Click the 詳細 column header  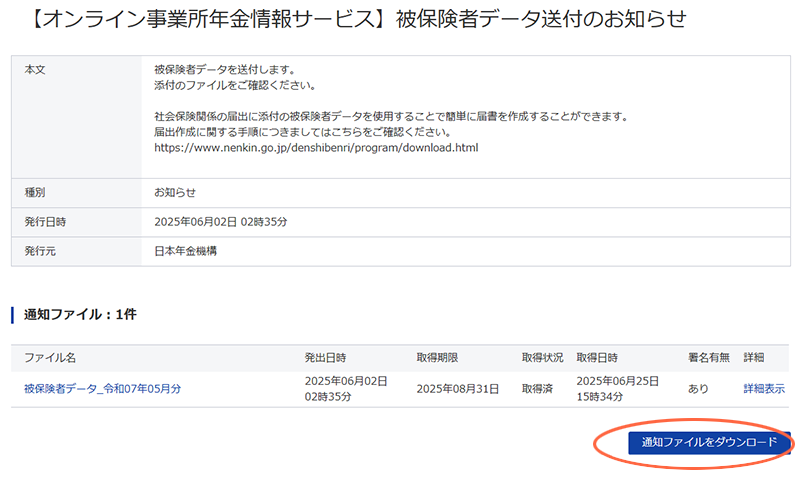point(754,358)
